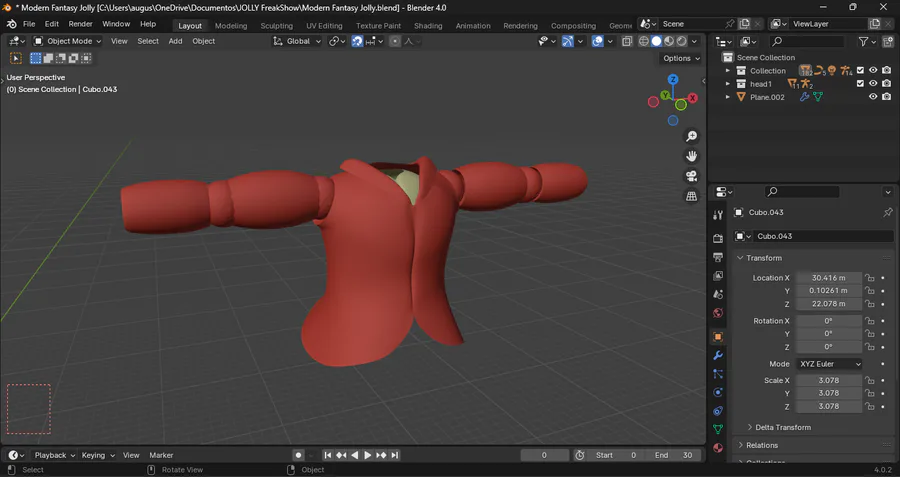Hide head1 collection with its eye icon

pos(873,84)
